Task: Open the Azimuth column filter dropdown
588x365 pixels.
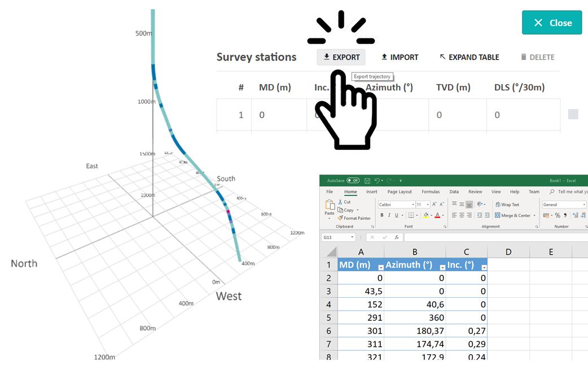Action: click(x=442, y=267)
